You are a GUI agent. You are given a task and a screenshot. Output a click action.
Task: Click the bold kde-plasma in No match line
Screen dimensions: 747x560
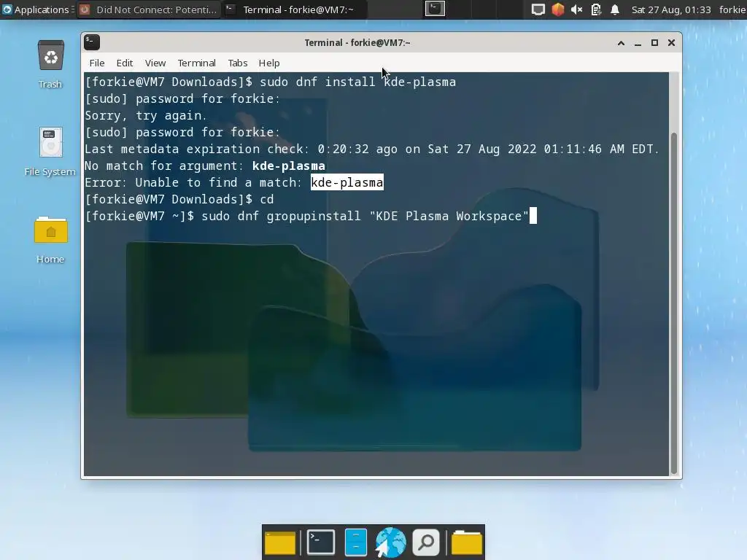(289, 166)
